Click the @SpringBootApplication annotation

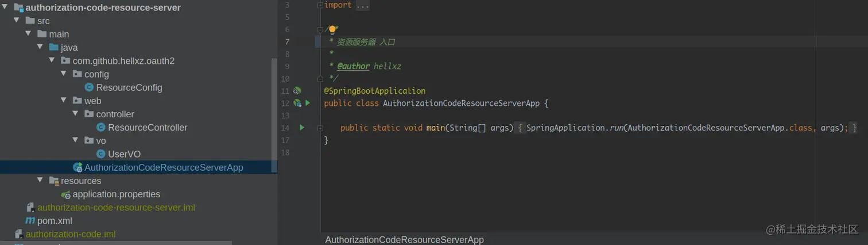(375, 91)
